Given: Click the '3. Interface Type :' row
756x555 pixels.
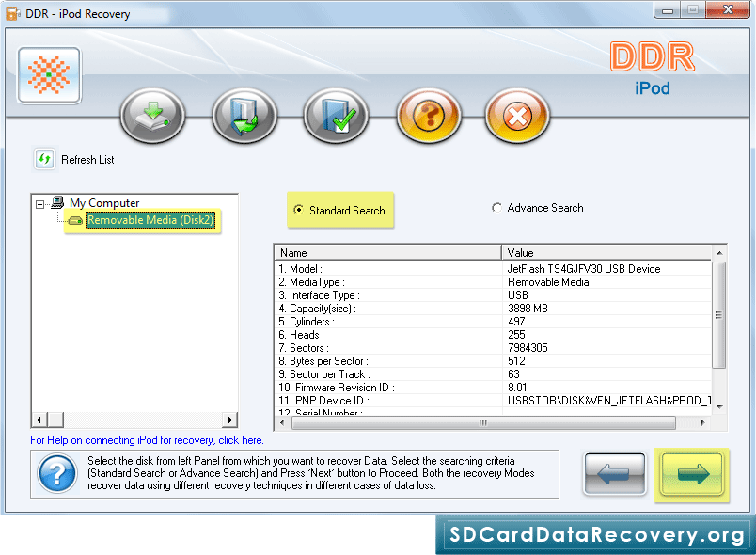Looking at the screenshot, I should 493,295.
